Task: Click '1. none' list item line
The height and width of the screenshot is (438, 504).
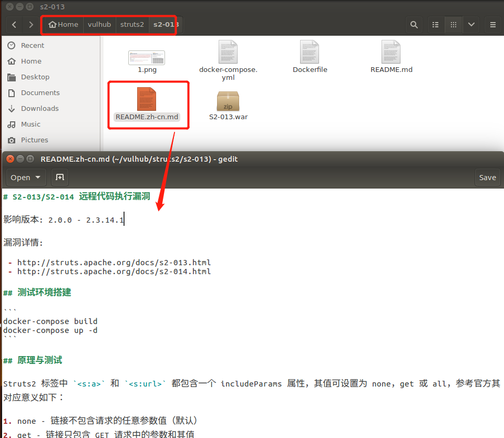Action: tap(100, 421)
